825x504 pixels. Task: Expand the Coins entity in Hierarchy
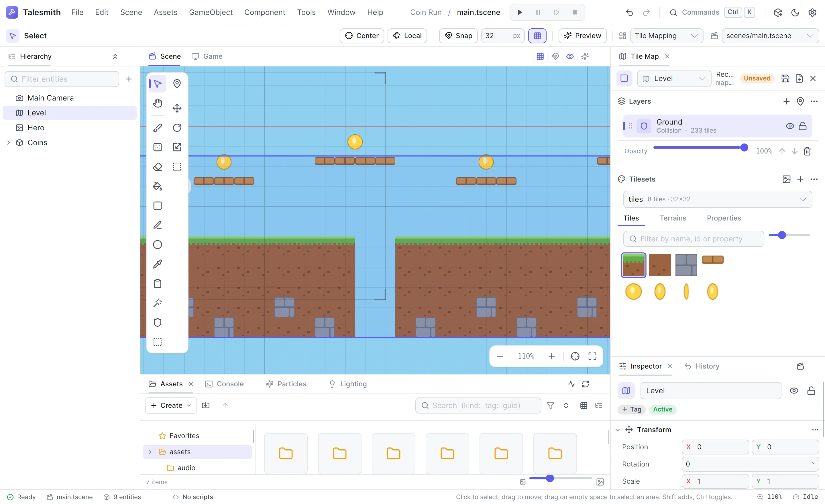[8, 143]
